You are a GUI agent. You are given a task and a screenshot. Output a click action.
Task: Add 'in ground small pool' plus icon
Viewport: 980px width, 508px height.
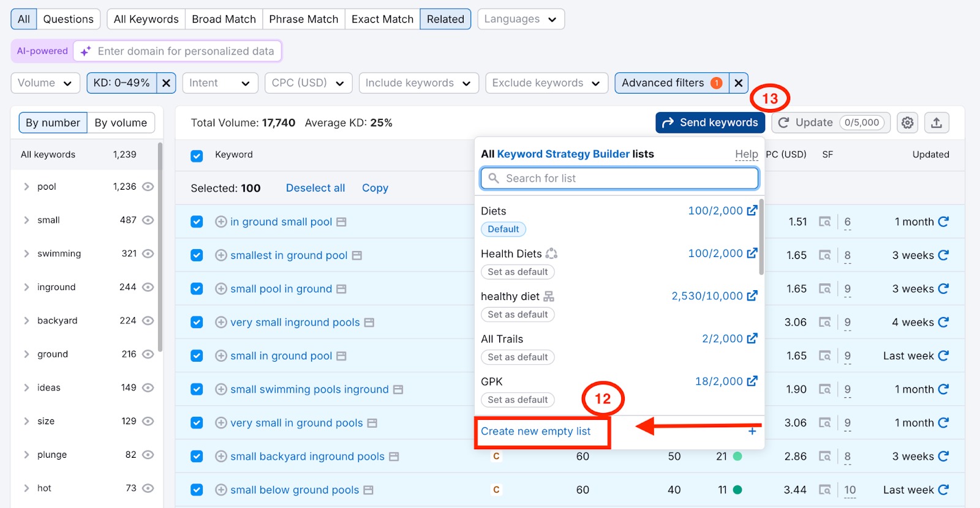(x=221, y=222)
